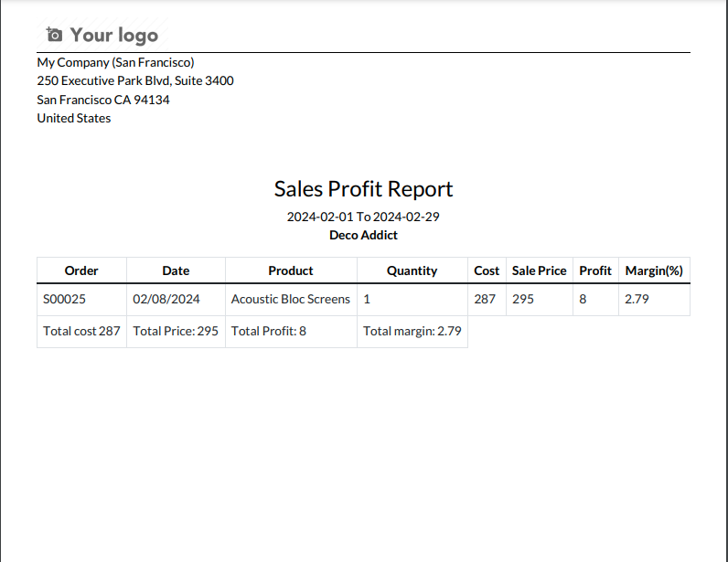The height and width of the screenshot is (562, 728).
Task: Click the Total Profit: 8 summary cell
Action: coord(269,331)
